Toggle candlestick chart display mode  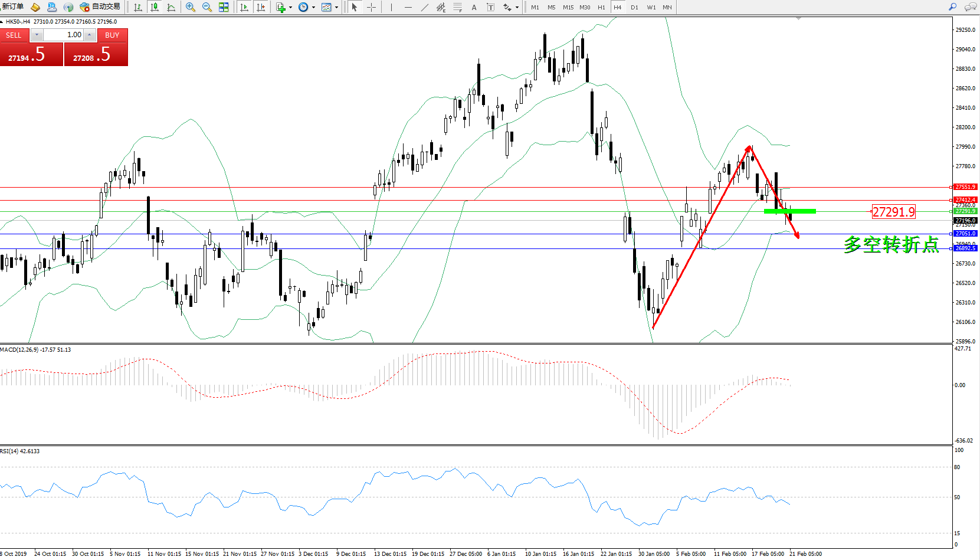coord(155,7)
